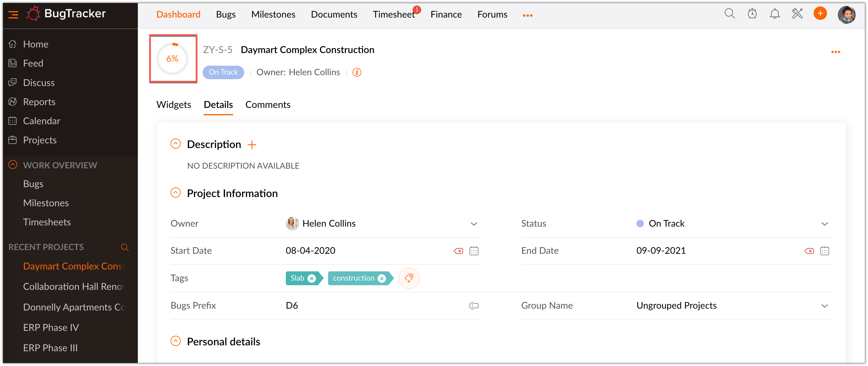Click the search icon in Recent Projects
The width and height of the screenshot is (868, 366).
tap(125, 247)
